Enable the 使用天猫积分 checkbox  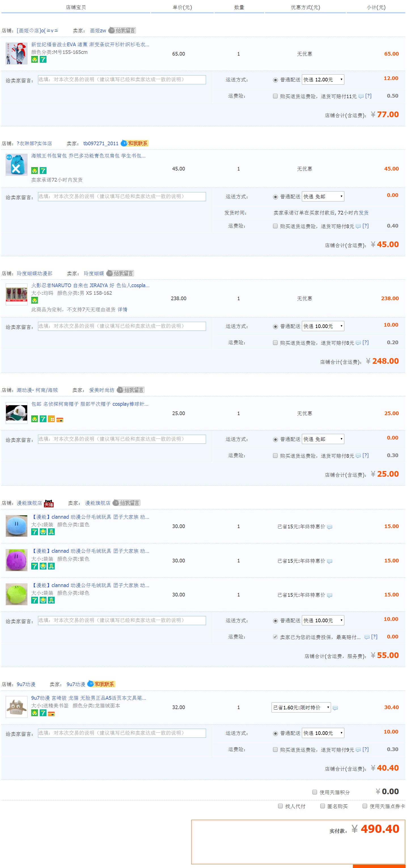click(314, 791)
